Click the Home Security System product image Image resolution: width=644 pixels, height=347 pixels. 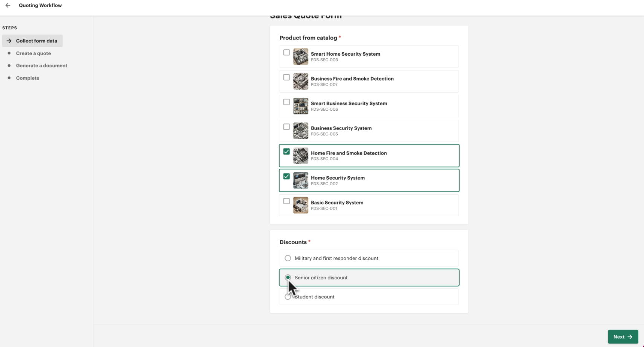[300, 180]
